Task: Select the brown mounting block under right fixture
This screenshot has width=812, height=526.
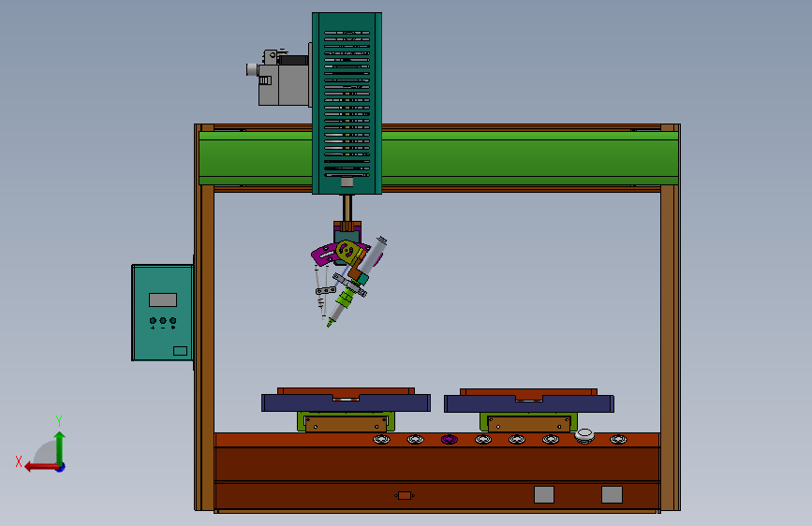Action: point(529,424)
